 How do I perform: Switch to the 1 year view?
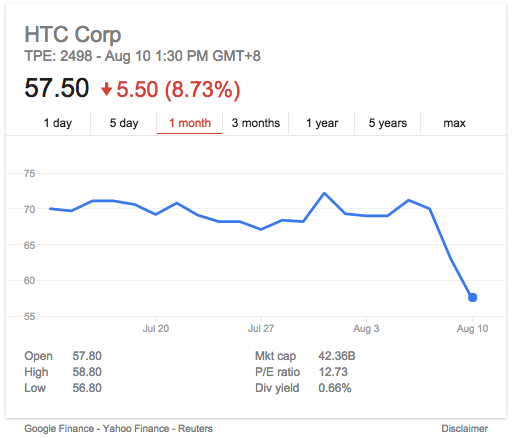click(x=322, y=123)
